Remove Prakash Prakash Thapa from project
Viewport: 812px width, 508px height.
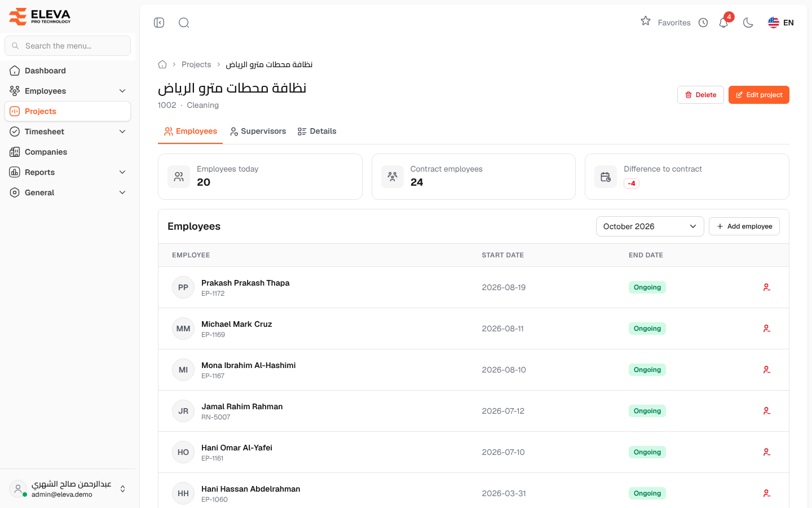pyautogui.click(x=767, y=287)
